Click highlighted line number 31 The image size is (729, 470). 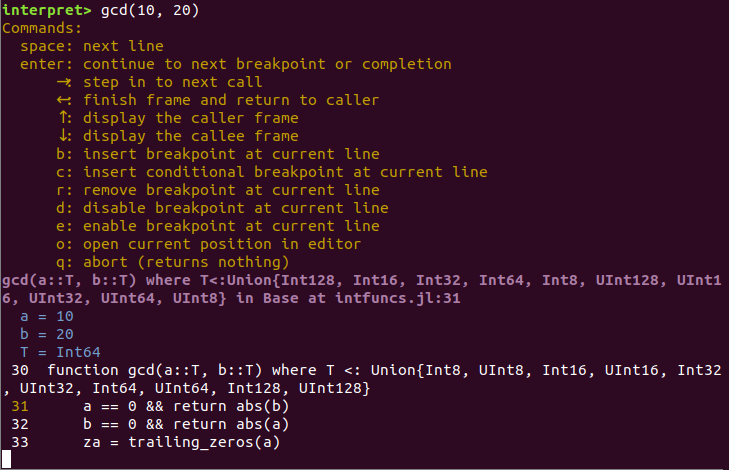coord(19,406)
